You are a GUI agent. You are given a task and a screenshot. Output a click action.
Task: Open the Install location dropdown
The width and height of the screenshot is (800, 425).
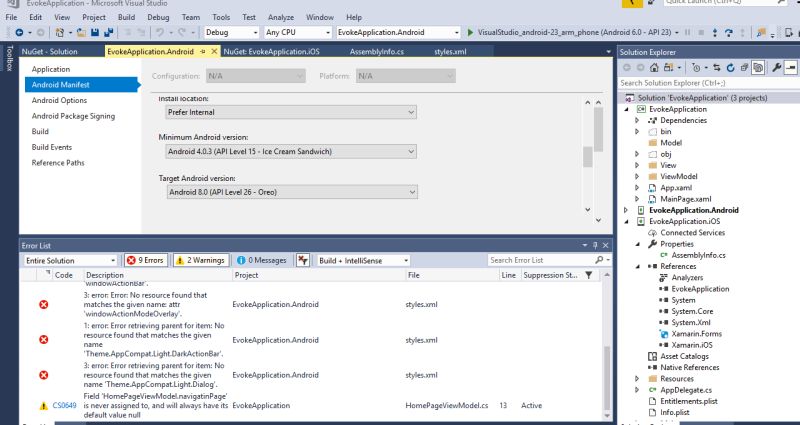(291, 112)
